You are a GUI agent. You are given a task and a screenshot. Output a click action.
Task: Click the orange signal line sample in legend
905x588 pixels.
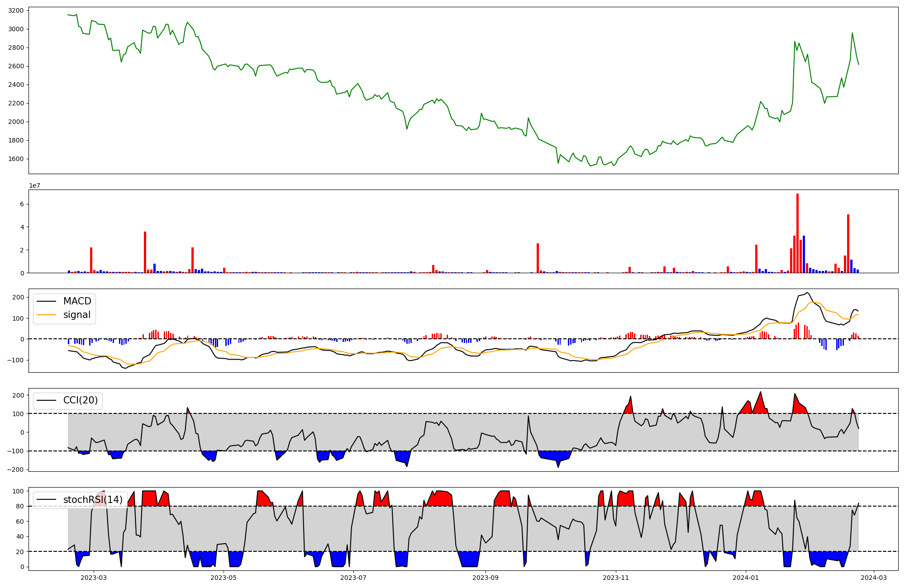(x=47, y=315)
